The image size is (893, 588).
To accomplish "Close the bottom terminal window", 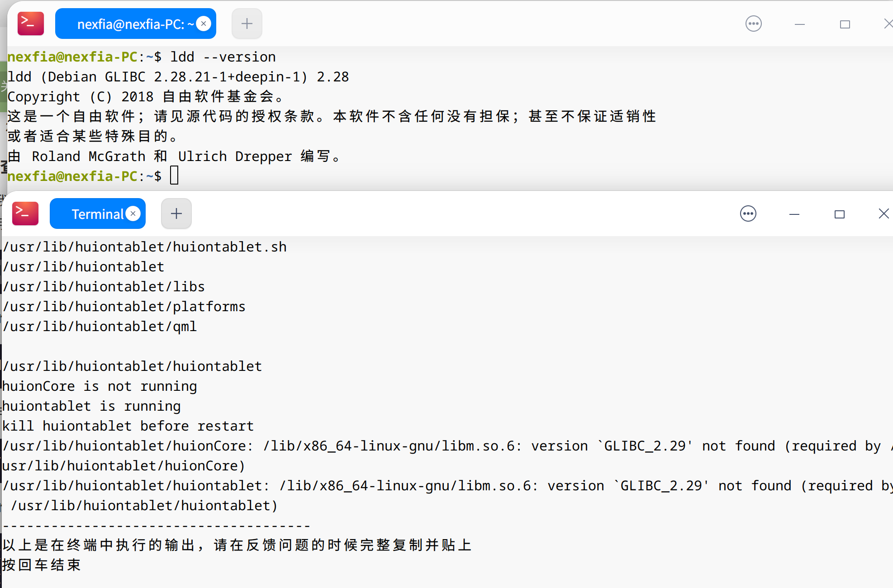I will (x=883, y=213).
